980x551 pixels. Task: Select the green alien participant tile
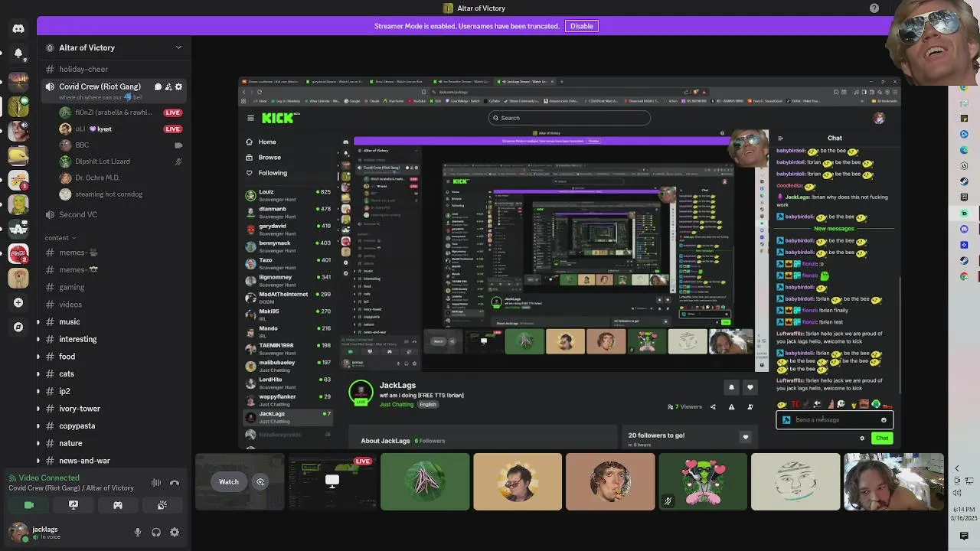(703, 481)
